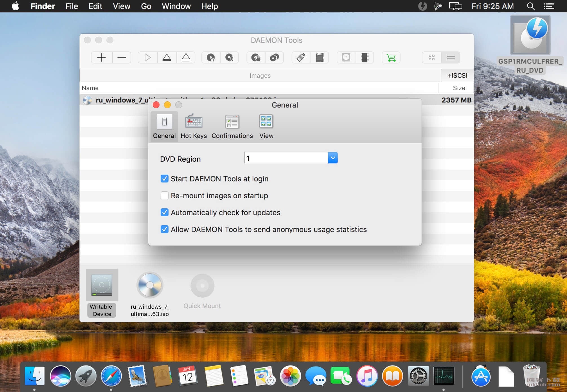
Task: Click the +iSCSI button
Action: point(457,75)
